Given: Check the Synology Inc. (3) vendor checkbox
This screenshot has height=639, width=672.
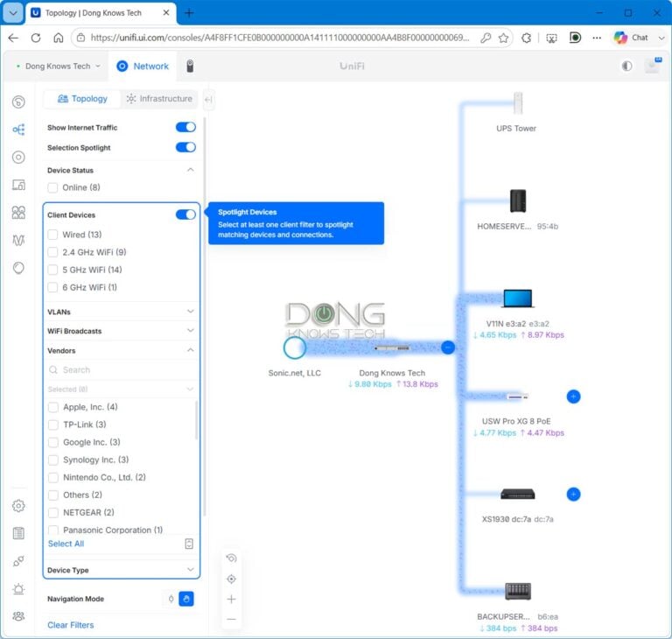Looking at the screenshot, I should [x=53, y=460].
